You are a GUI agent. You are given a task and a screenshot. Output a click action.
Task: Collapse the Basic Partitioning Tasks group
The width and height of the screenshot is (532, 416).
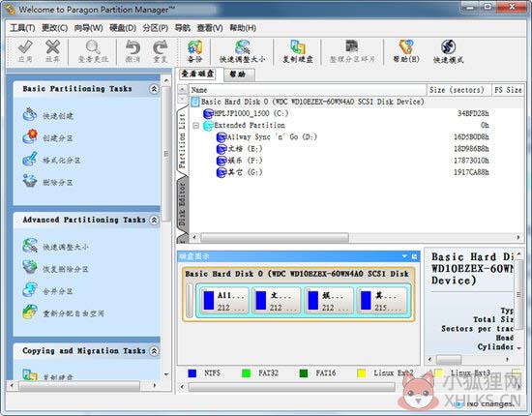tap(154, 89)
